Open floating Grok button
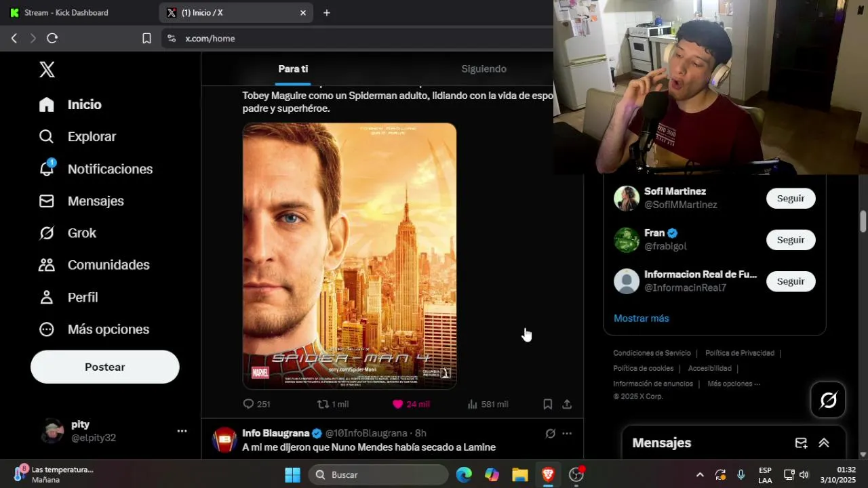This screenshot has height=488, width=868. (828, 400)
